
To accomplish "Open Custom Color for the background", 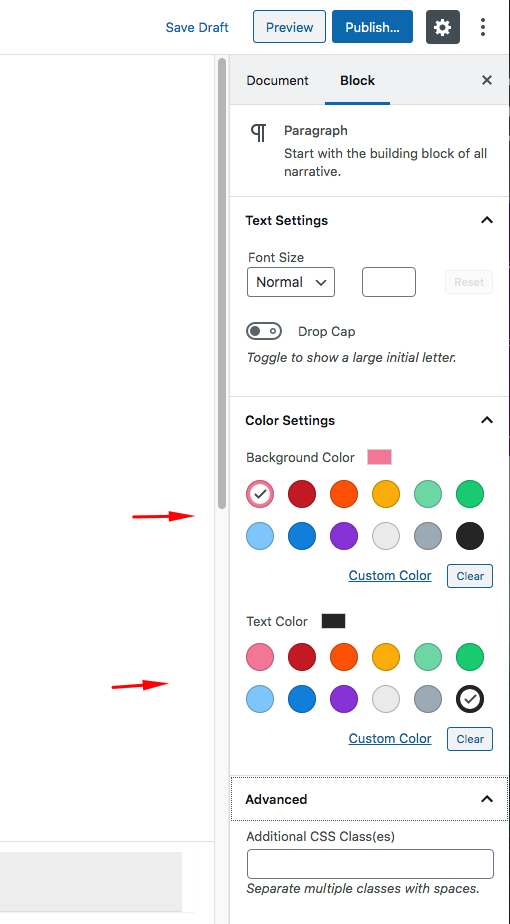I will point(390,575).
